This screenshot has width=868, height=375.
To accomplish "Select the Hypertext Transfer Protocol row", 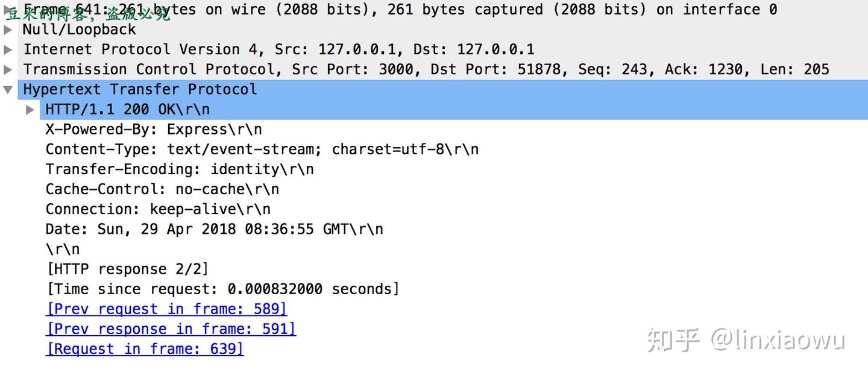I will click(x=442, y=90).
